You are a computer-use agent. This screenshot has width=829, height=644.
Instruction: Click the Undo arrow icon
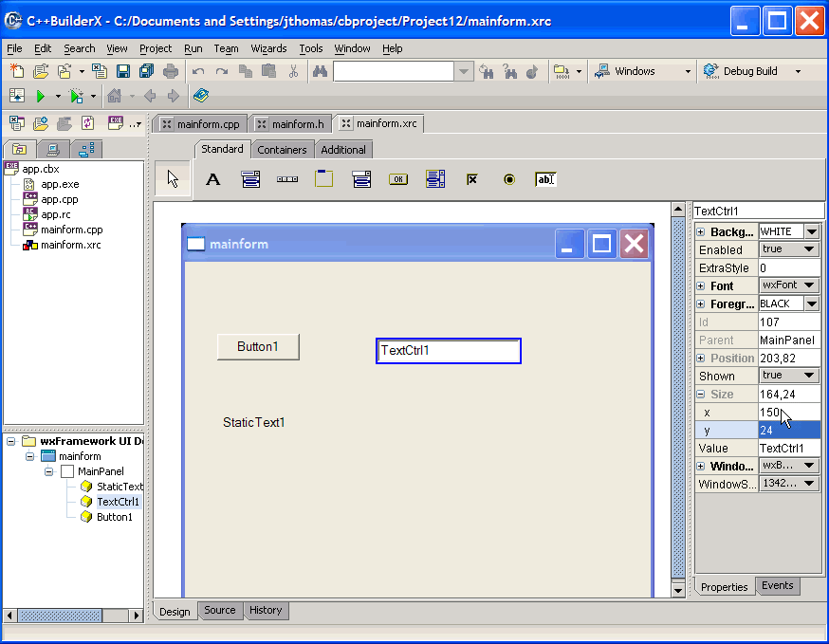198,71
